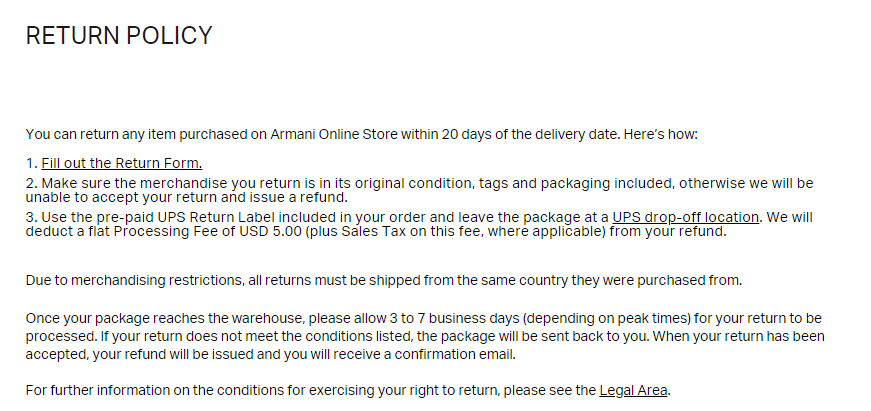Open the Fill out the Return Form link
Viewport: 871px width, 411px height.
(x=121, y=163)
